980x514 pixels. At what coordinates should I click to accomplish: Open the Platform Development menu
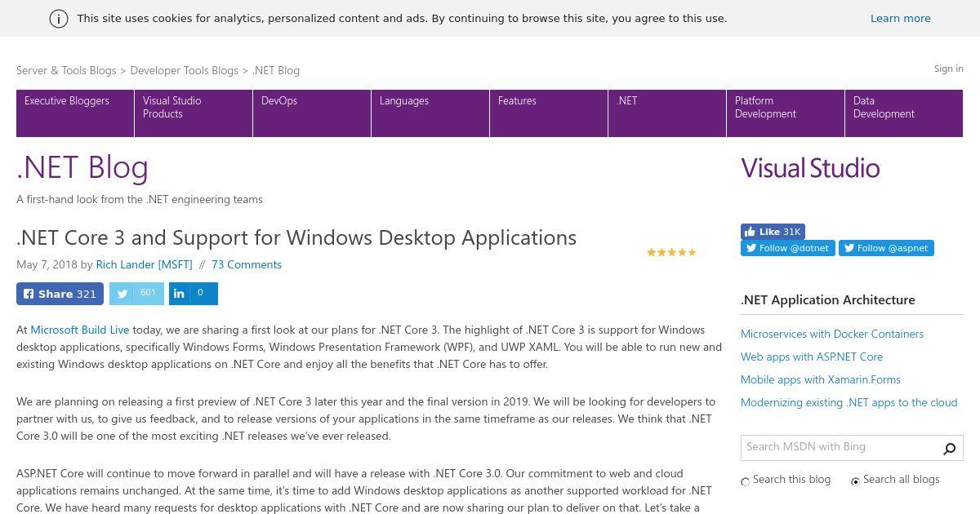coord(786,113)
